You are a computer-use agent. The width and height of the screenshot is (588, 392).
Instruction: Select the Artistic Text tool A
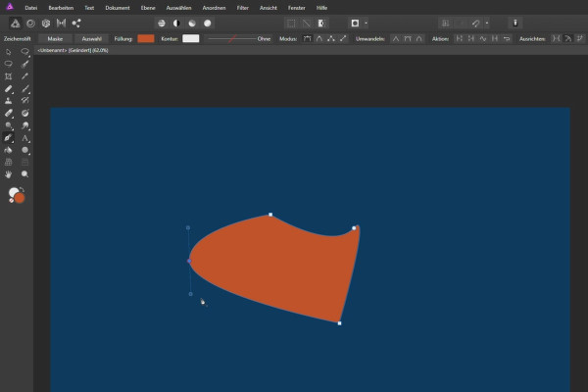click(x=25, y=138)
